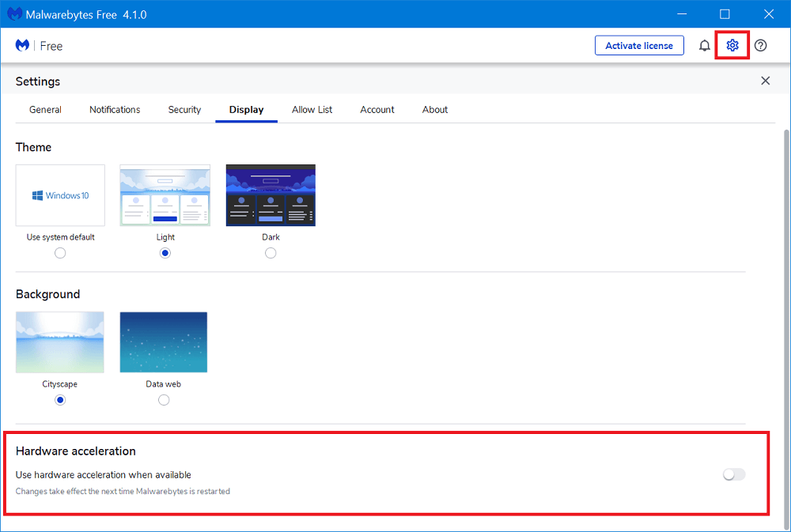791x532 pixels.
Task: Click the Light theme preview thumbnail
Action: (x=165, y=195)
